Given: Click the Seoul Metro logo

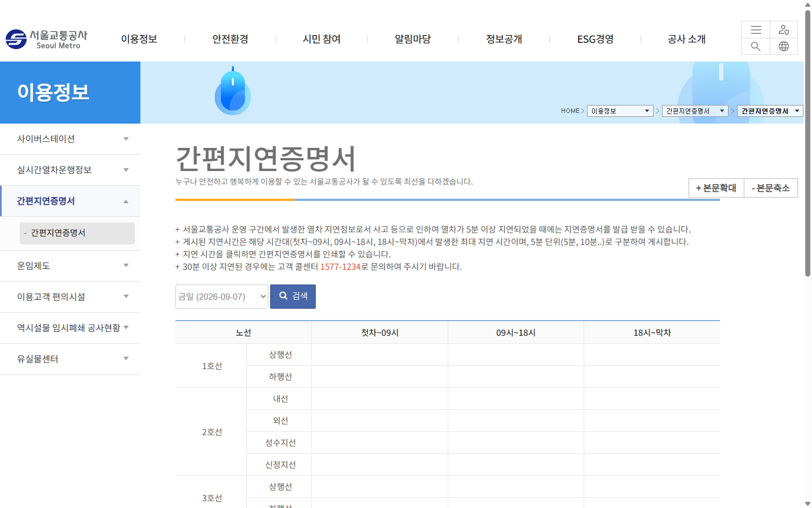Looking at the screenshot, I should [46, 39].
